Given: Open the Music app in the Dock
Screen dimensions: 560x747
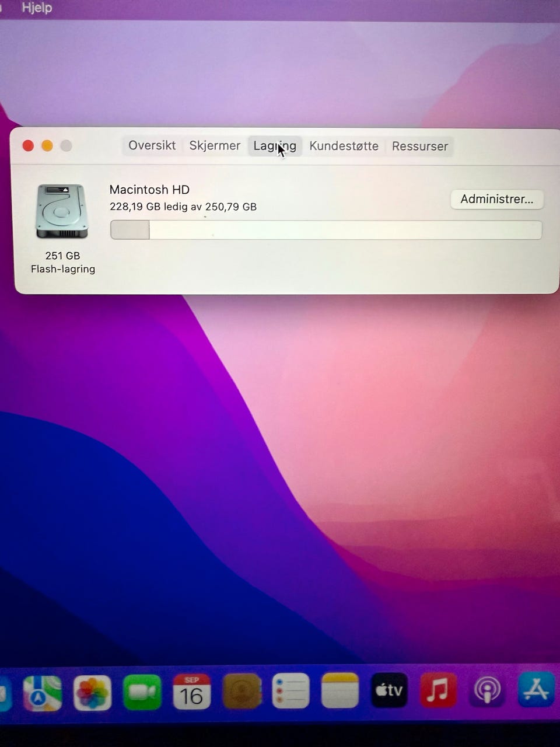Looking at the screenshot, I should 438,690.
